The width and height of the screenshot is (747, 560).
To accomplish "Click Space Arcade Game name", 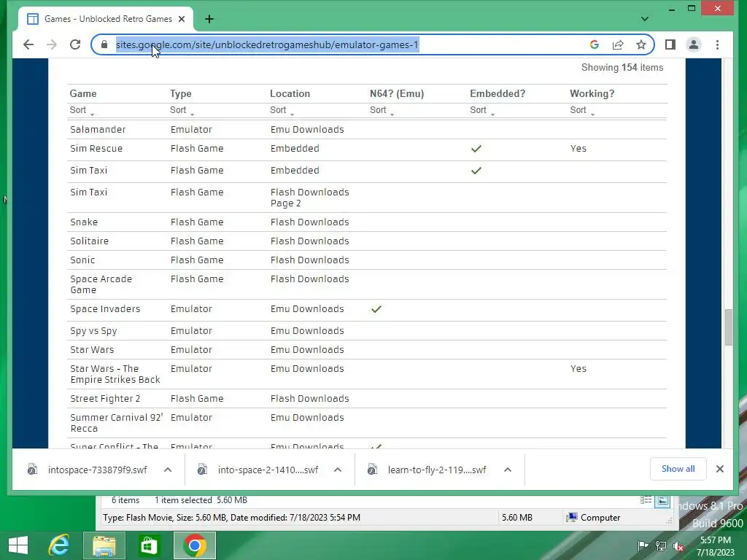I will [101, 284].
